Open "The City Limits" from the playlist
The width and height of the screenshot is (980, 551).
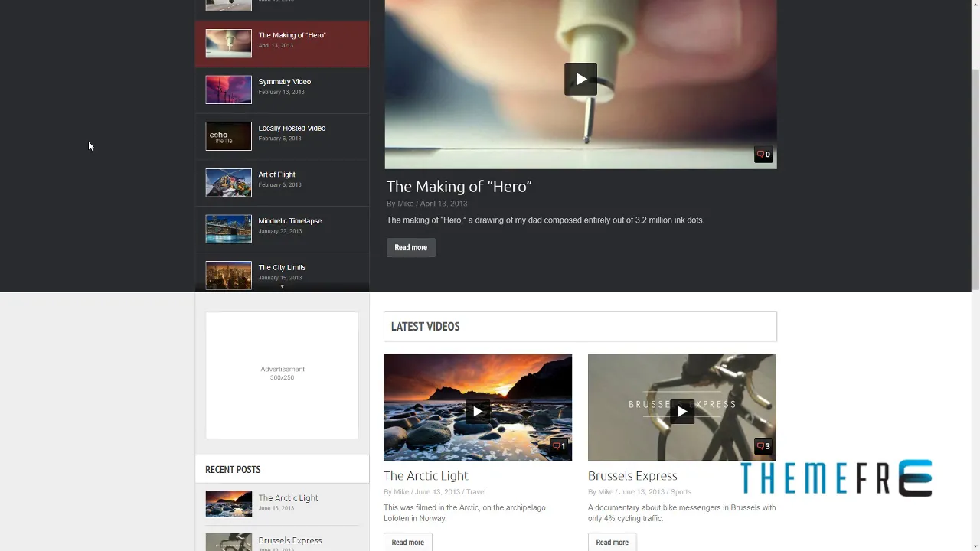(x=282, y=272)
